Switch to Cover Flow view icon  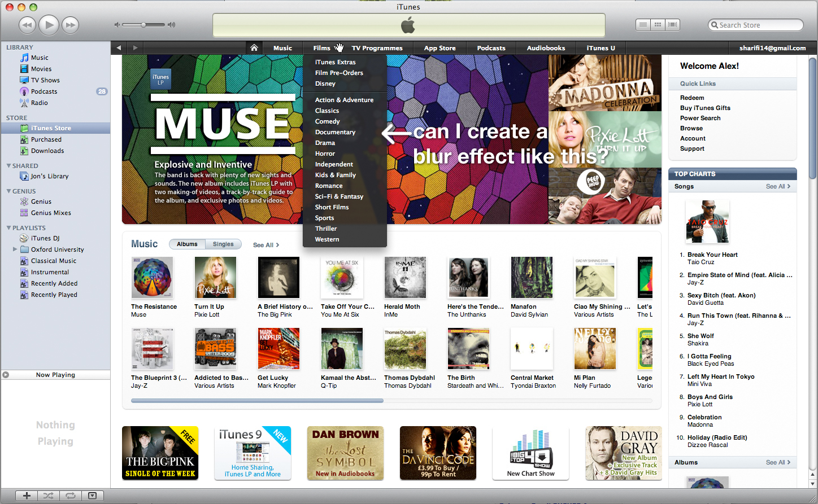pyautogui.click(x=672, y=25)
